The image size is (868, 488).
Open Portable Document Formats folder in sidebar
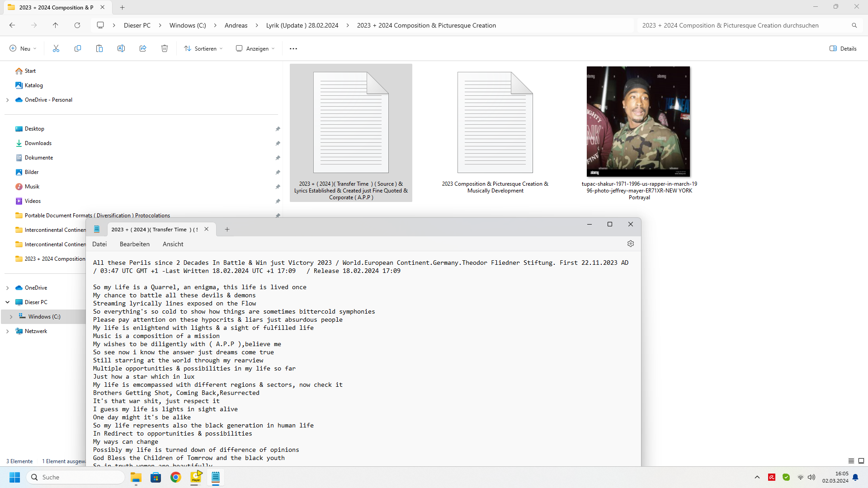[x=93, y=216]
